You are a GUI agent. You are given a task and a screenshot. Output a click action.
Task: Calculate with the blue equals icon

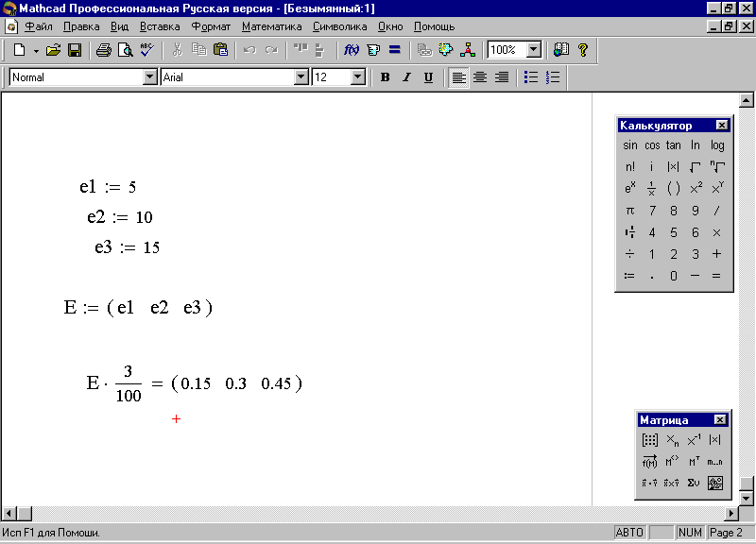pyautogui.click(x=395, y=50)
